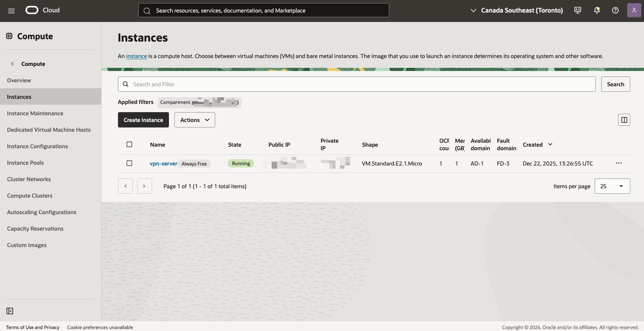
Task: Click the VM.Standard.E2.1.Micro shape cell
Action: pyautogui.click(x=392, y=164)
